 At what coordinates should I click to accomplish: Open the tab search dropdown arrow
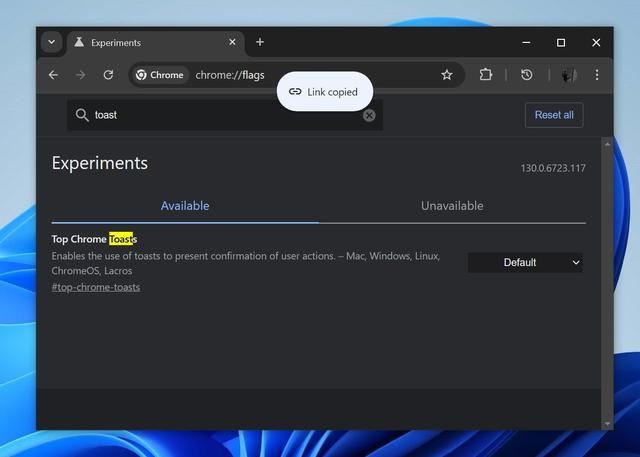point(52,42)
